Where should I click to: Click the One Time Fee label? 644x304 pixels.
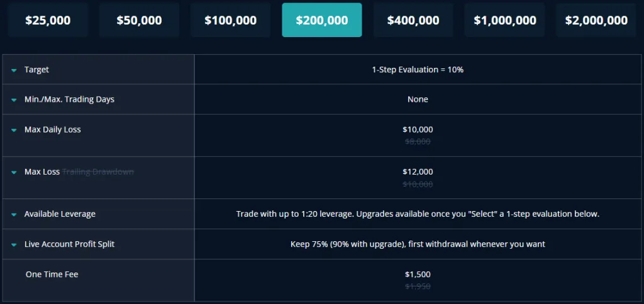52,274
